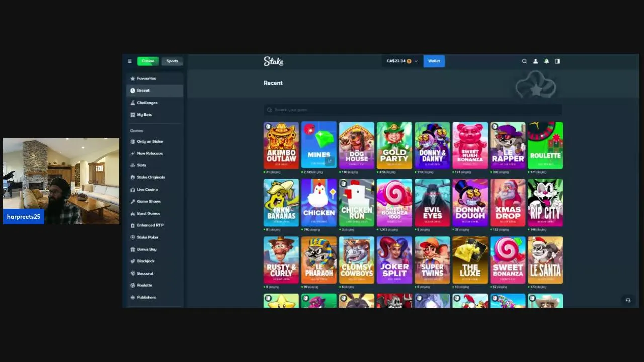The image size is (644, 362).
Task: Open Roulette category in sidebar
Action: click(x=154, y=285)
